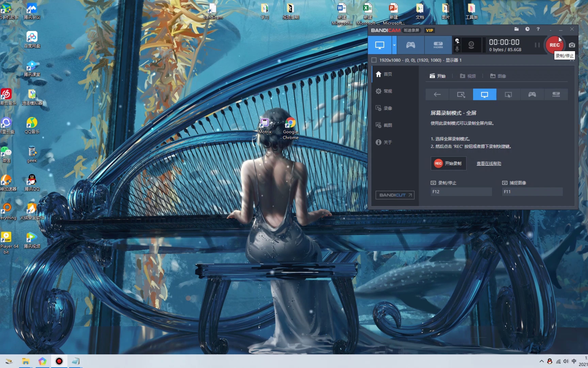588x368 pixels.
Task: Open 百度网盘 desktop icon
Action: [x=32, y=40]
